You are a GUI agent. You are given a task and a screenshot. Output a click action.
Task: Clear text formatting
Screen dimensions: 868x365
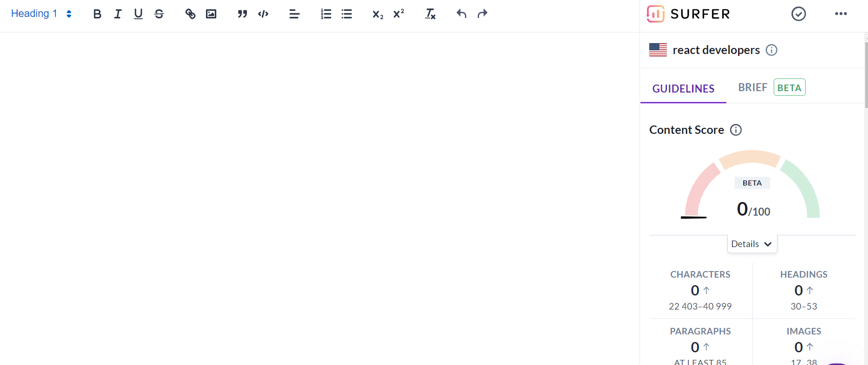pyautogui.click(x=430, y=14)
